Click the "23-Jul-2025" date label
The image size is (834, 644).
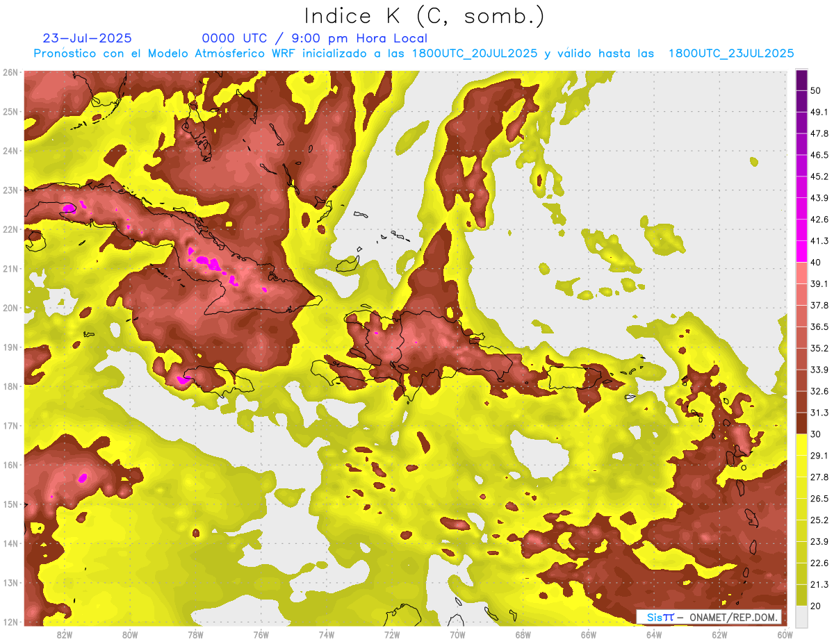(87, 38)
